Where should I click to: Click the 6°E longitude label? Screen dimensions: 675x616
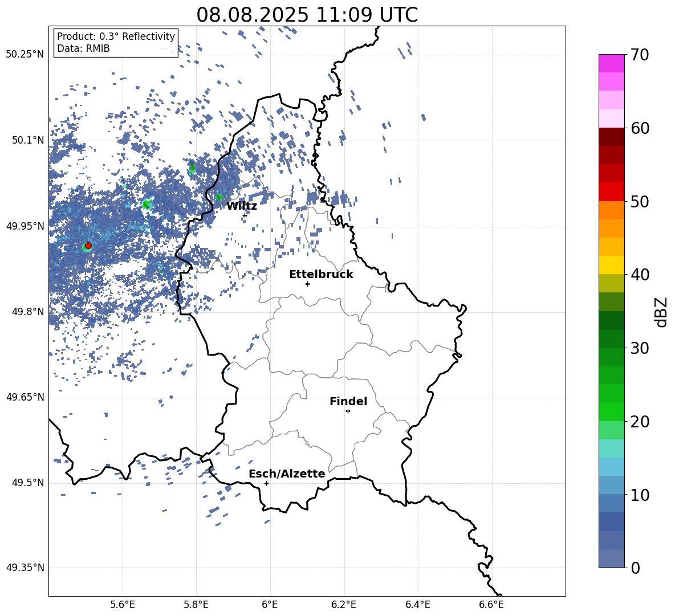(x=270, y=605)
